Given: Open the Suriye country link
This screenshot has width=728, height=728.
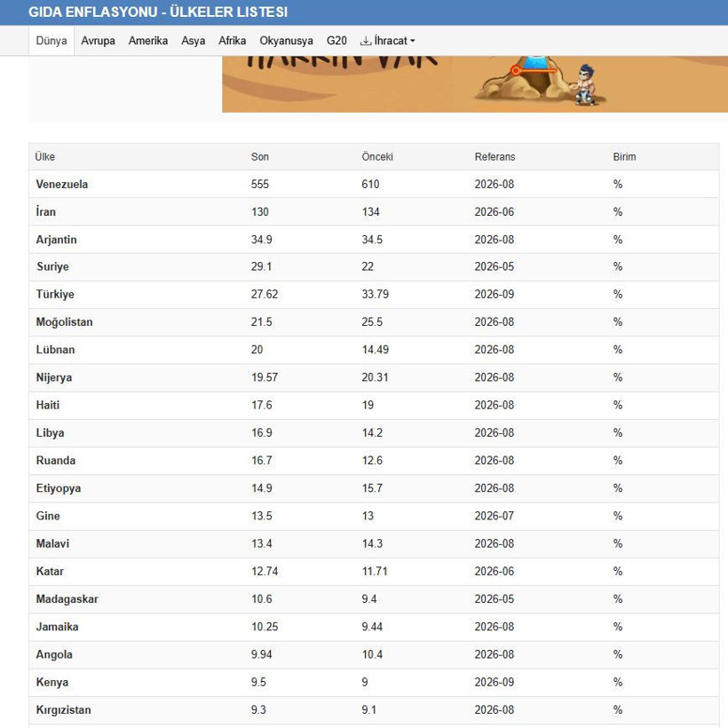Looking at the screenshot, I should [52, 266].
